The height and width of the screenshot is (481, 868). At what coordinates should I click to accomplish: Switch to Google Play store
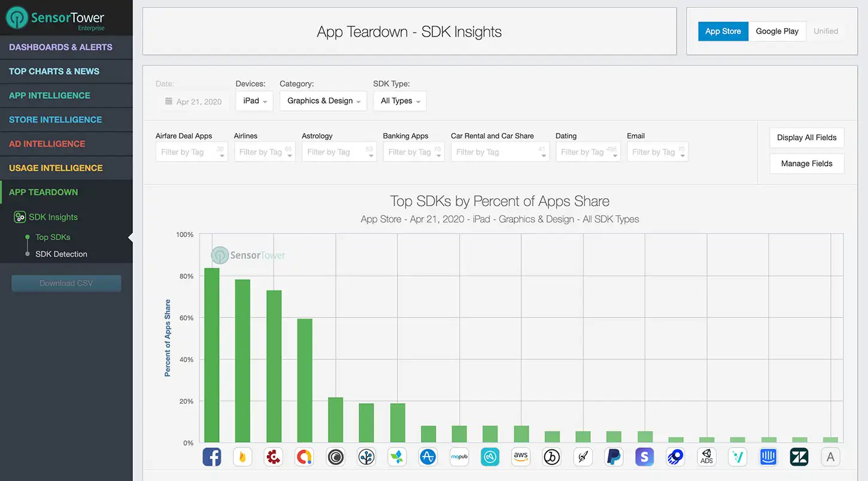click(777, 31)
